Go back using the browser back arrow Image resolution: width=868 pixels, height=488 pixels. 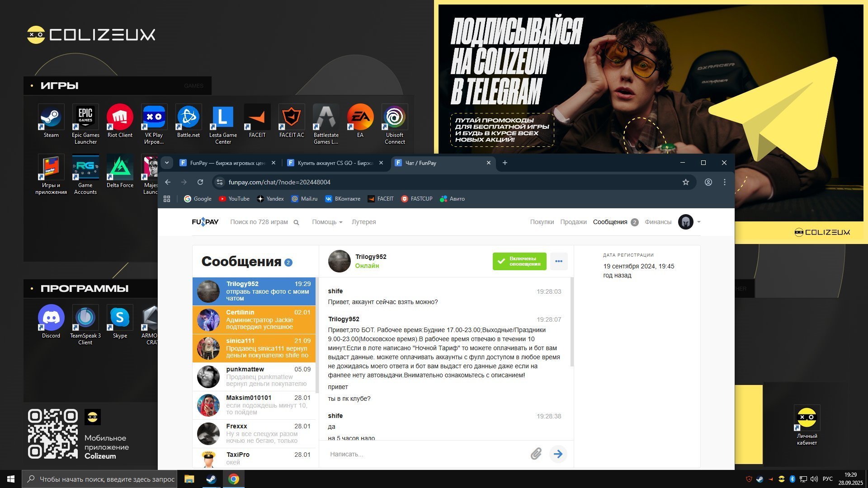pos(168,182)
